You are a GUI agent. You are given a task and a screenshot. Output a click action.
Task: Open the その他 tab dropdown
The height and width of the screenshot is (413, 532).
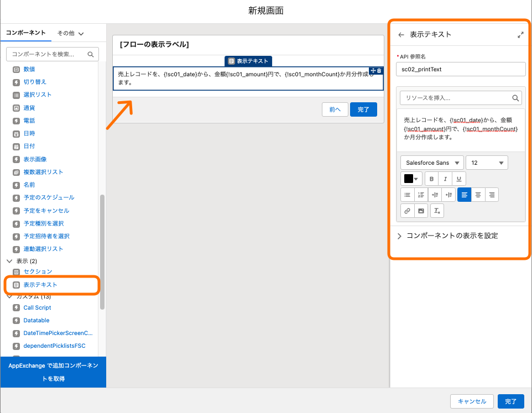coord(70,33)
